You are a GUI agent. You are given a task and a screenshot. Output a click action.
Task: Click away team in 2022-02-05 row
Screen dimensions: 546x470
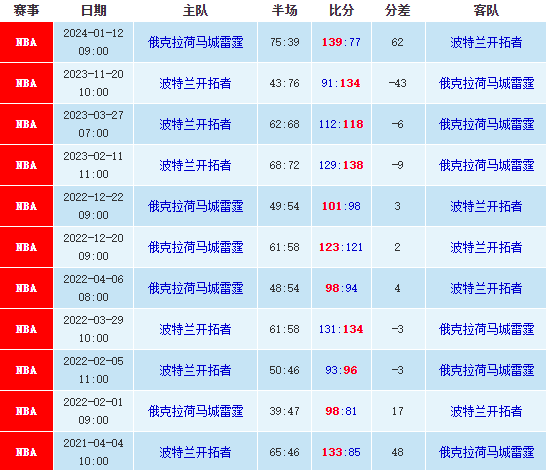(x=486, y=370)
